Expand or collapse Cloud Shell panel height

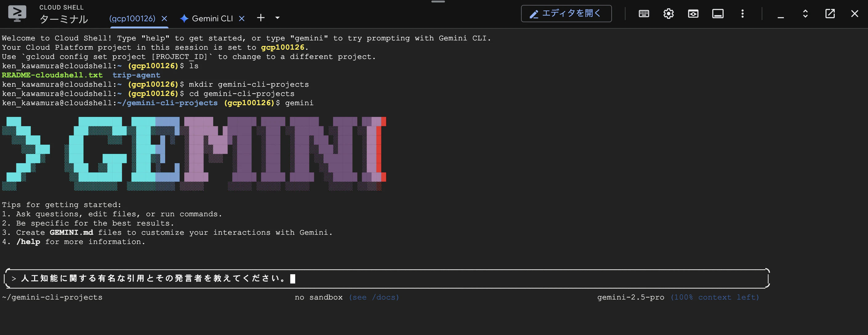[x=805, y=14]
